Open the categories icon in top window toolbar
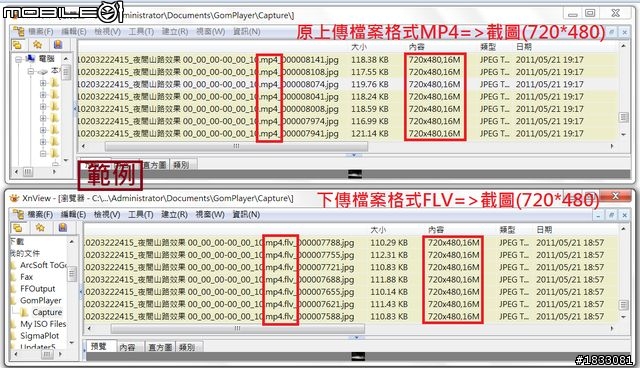Screen dimensions: 640x368 [58, 44]
